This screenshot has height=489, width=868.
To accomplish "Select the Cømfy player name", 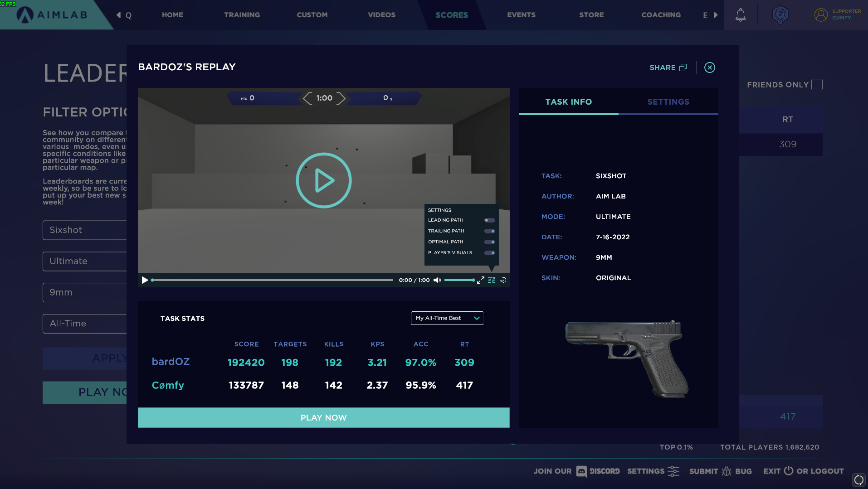I will (168, 385).
